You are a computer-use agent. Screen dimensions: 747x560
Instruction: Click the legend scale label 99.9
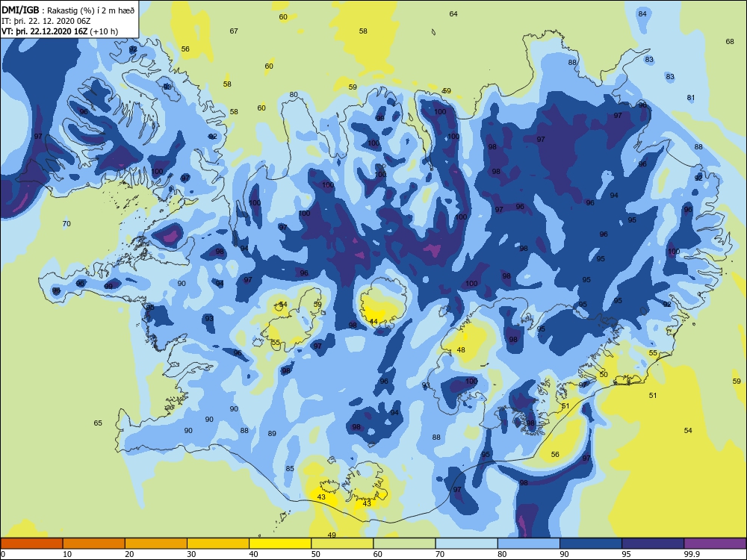[x=692, y=554]
